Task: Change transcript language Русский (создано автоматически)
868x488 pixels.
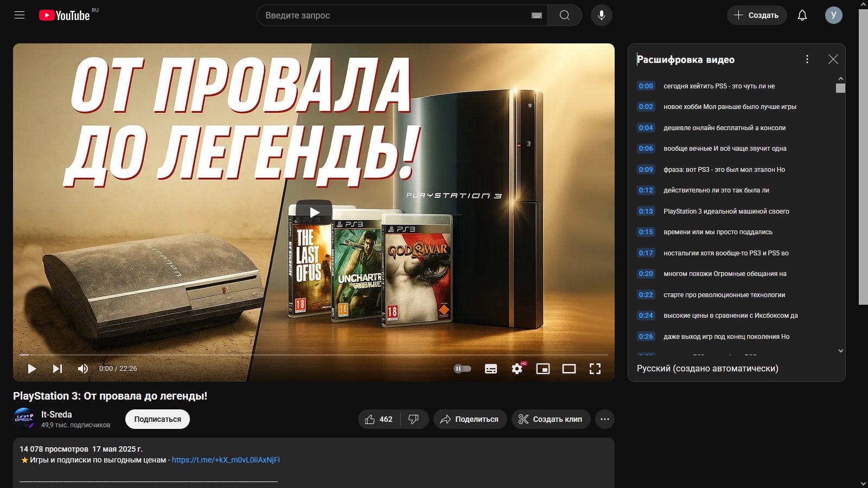Action: [707, 369]
